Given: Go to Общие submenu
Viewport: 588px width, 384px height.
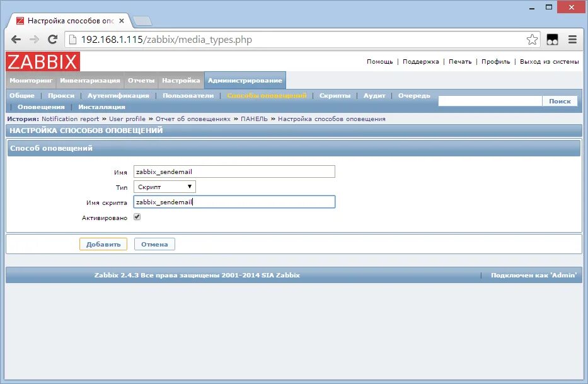Looking at the screenshot, I should [x=22, y=96].
